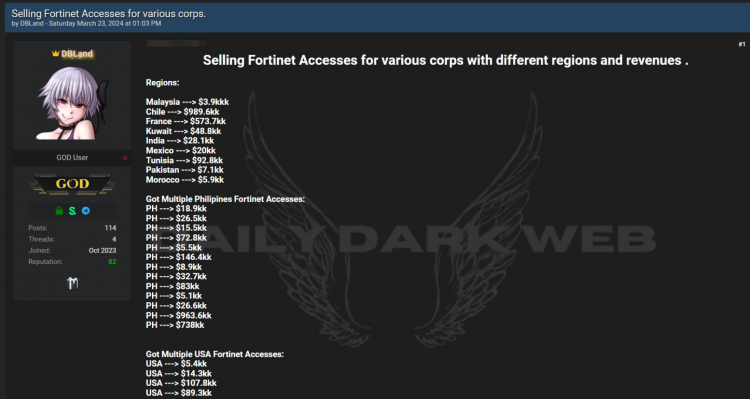The width and height of the screenshot is (750, 399).
Task: Select the PH $15.5kk line
Action: pyautogui.click(x=176, y=228)
